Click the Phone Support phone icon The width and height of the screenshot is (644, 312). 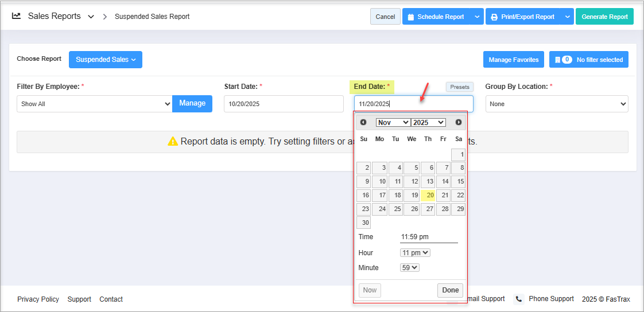(519, 299)
